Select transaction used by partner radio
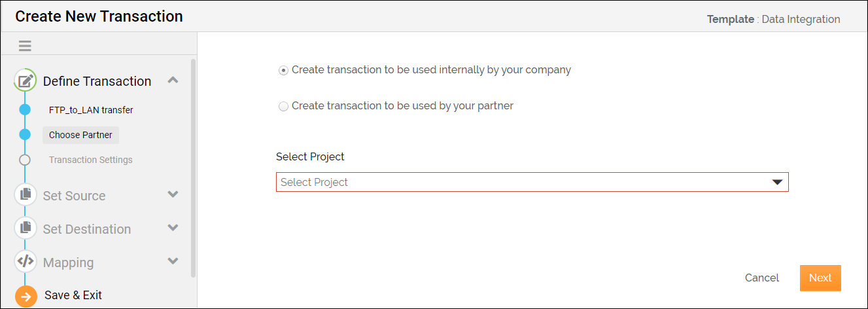Image resolution: width=868 pixels, height=309 pixels. 283,106
